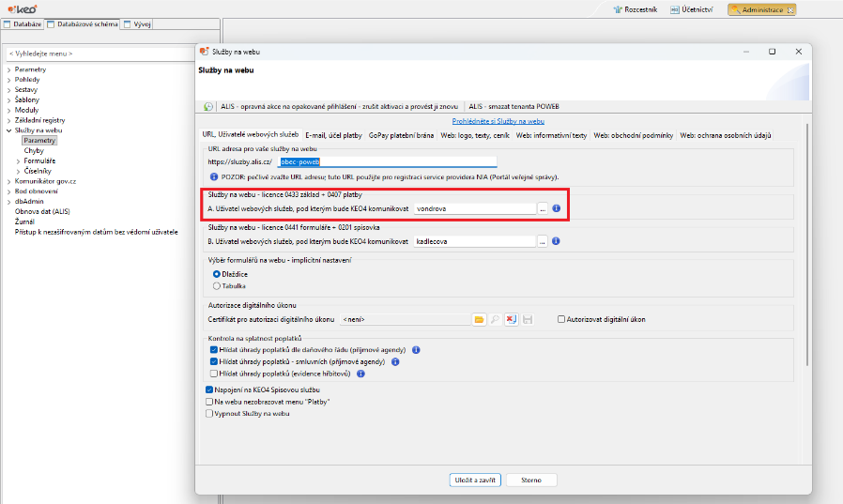Click info icon beside user kadlecova field
843x504 pixels.
coord(556,241)
